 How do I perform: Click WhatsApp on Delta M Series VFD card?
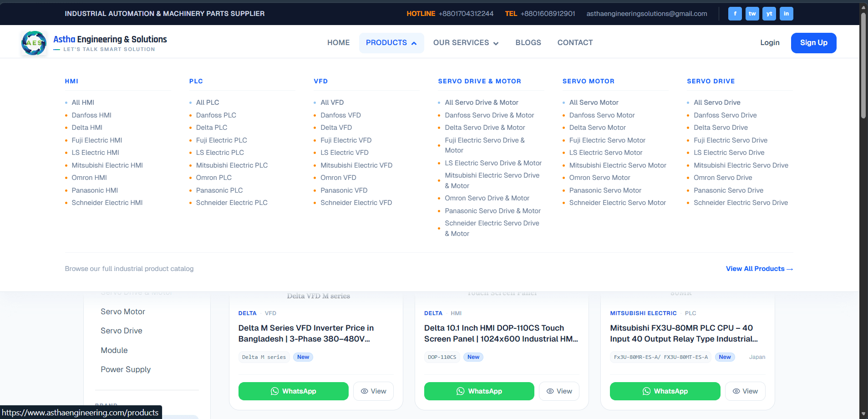[x=293, y=391]
